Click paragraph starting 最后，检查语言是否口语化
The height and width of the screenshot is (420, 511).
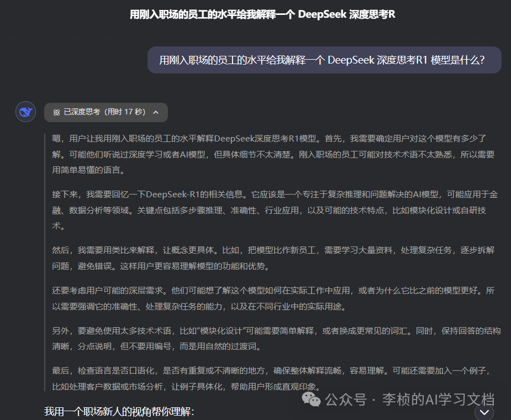point(271,379)
